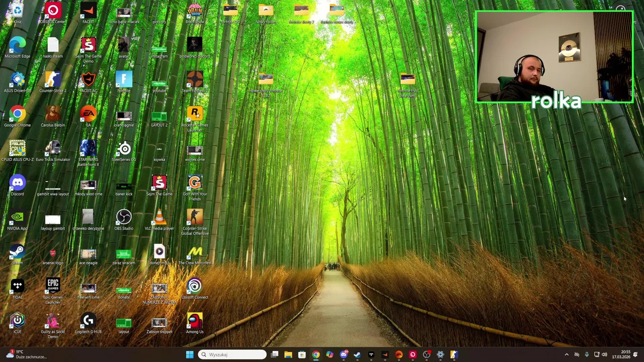Open File Explorer from the taskbar
The height and width of the screenshot is (362, 644).
coord(288,354)
